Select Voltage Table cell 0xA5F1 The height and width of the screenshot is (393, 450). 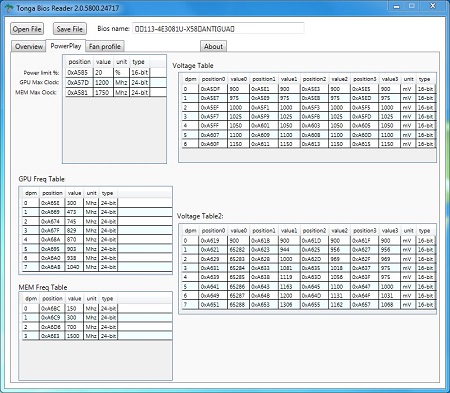coord(264,107)
